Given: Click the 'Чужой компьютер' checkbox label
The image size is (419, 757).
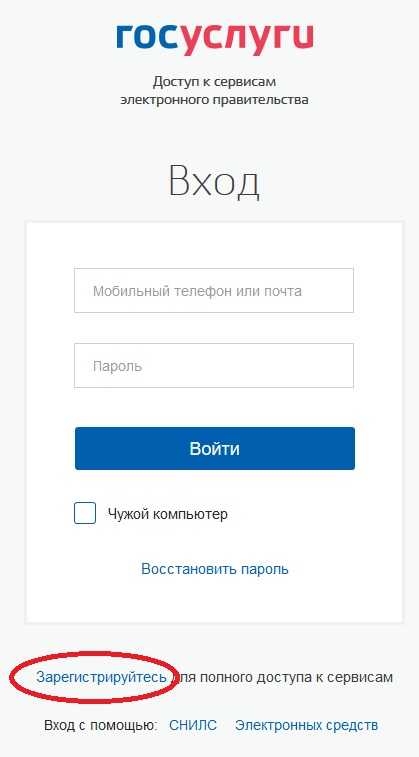Looking at the screenshot, I should 168,514.
